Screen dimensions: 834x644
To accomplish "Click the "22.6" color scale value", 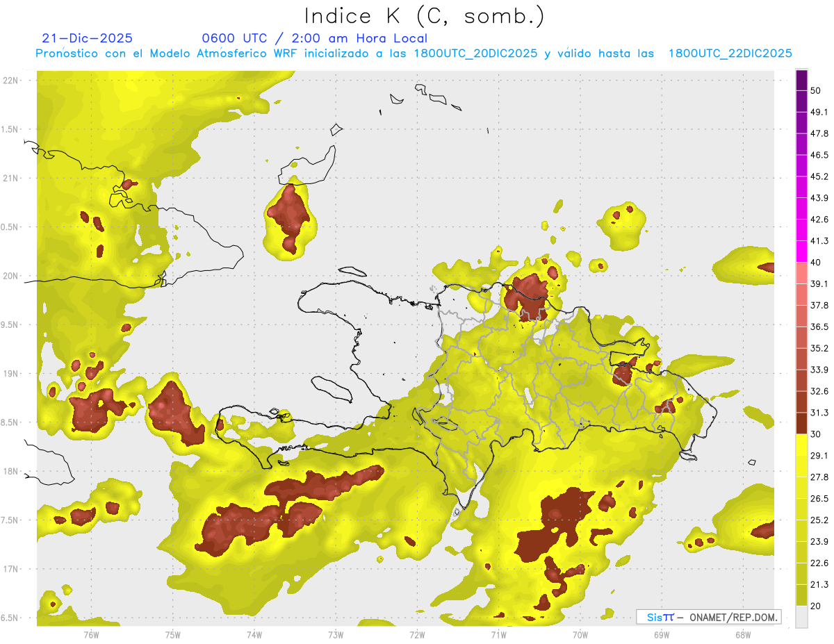I will [x=819, y=563].
